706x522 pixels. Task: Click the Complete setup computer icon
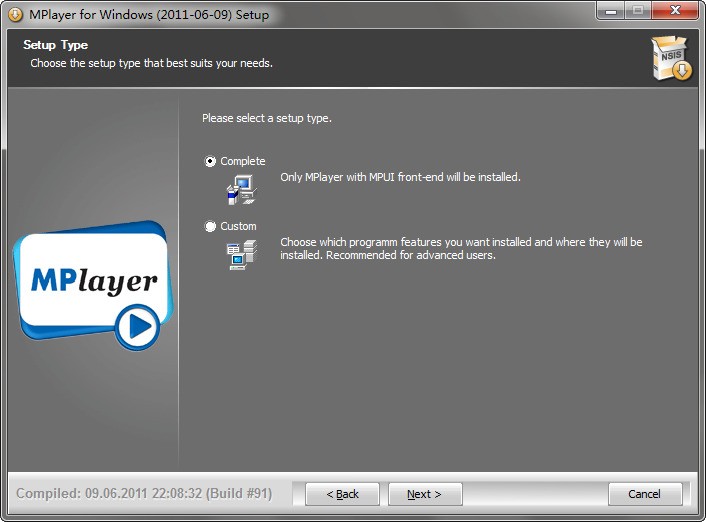click(x=242, y=189)
